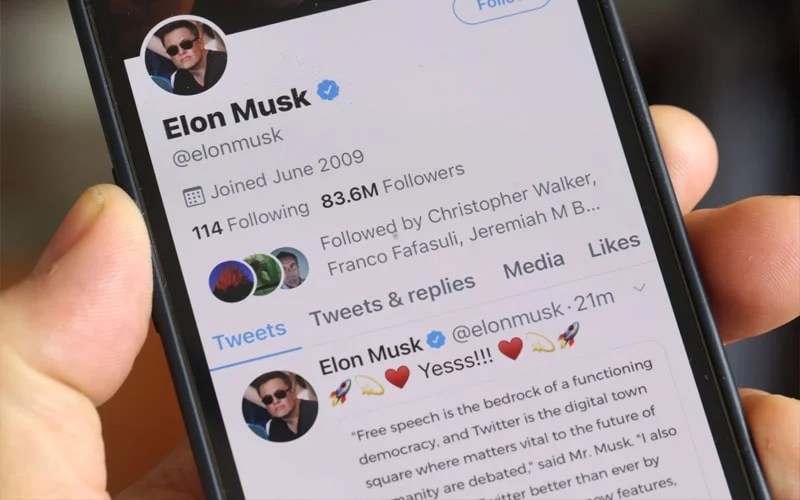Tap the Follow button at top
The height and width of the screenshot is (500, 800).
503,8
